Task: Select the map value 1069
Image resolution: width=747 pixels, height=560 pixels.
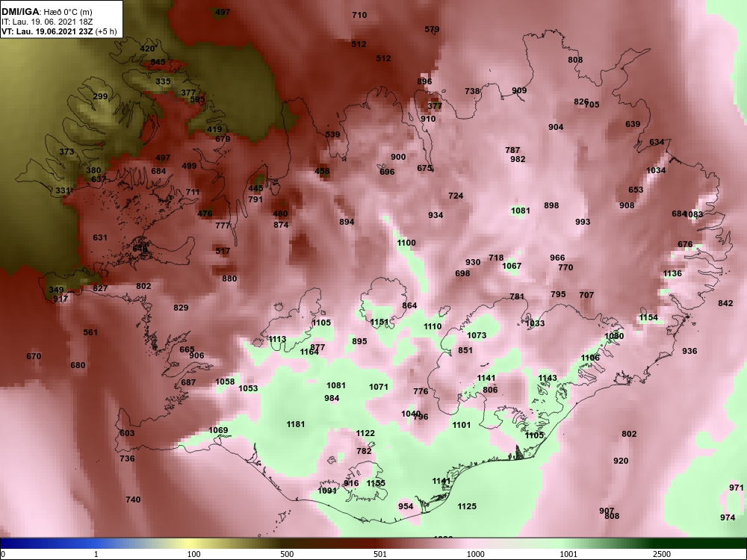Action: pyautogui.click(x=218, y=431)
